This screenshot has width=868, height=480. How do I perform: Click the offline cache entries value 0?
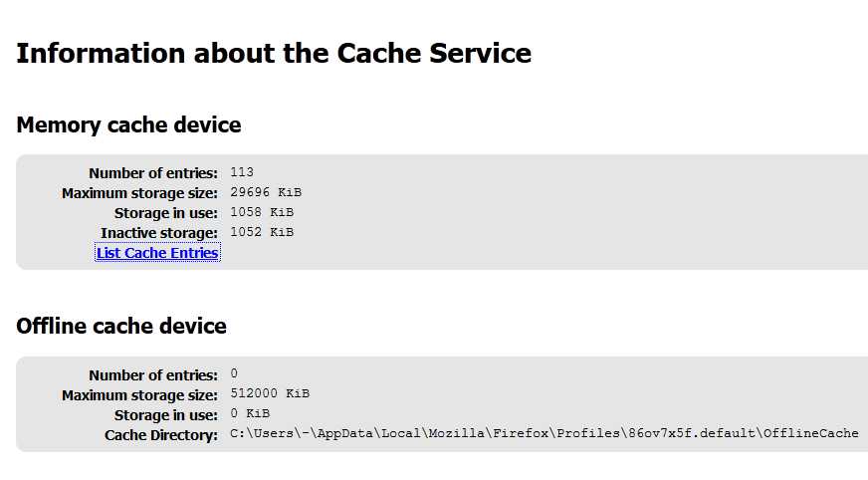[x=234, y=374]
